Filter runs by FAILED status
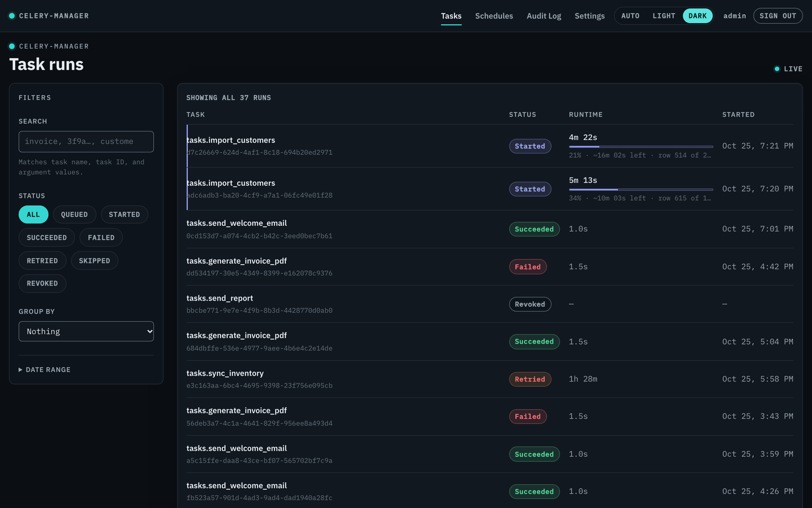This screenshot has width=812, height=508. (101, 238)
